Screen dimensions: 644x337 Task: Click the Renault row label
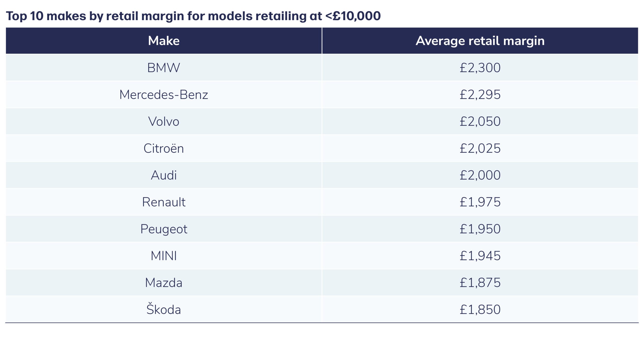[164, 202]
